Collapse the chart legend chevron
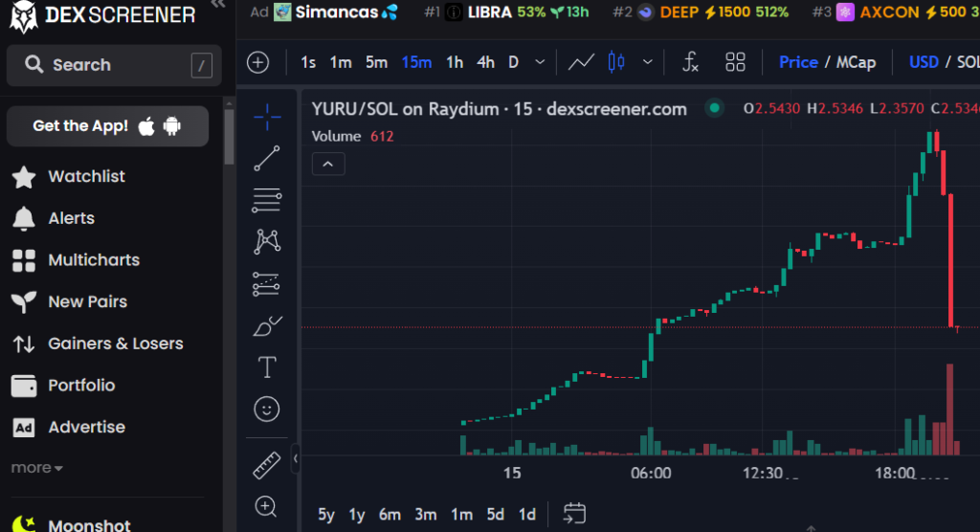Image resolution: width=980 pixels, height=532 pixels. [328, 165]
